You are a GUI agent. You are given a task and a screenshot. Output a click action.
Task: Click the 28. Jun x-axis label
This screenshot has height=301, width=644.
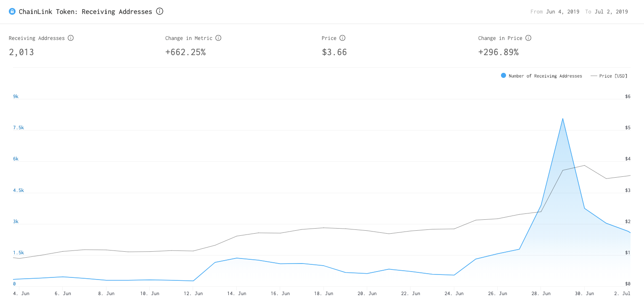click(x=541, y=293)
